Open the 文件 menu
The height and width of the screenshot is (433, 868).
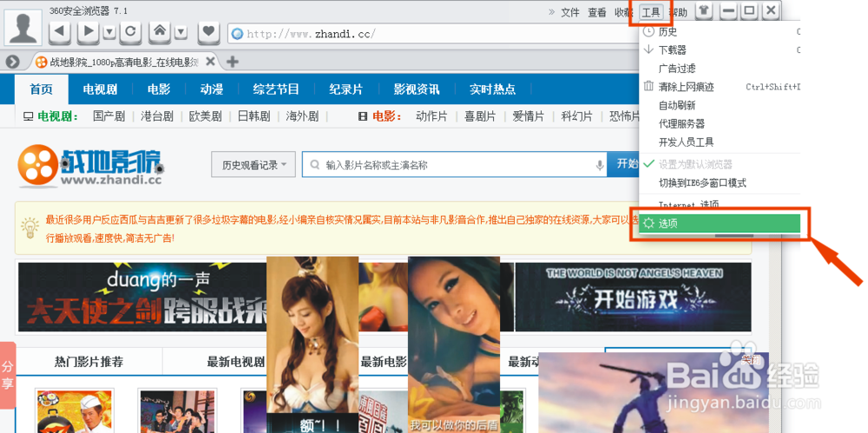[x=570, y=12]
